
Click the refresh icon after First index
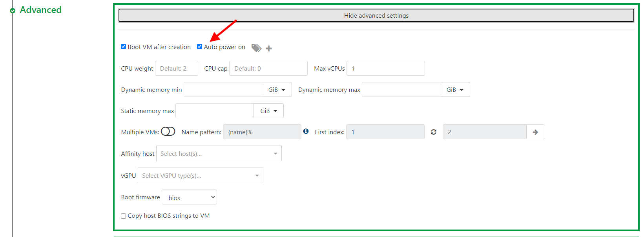tap(434, 132)
